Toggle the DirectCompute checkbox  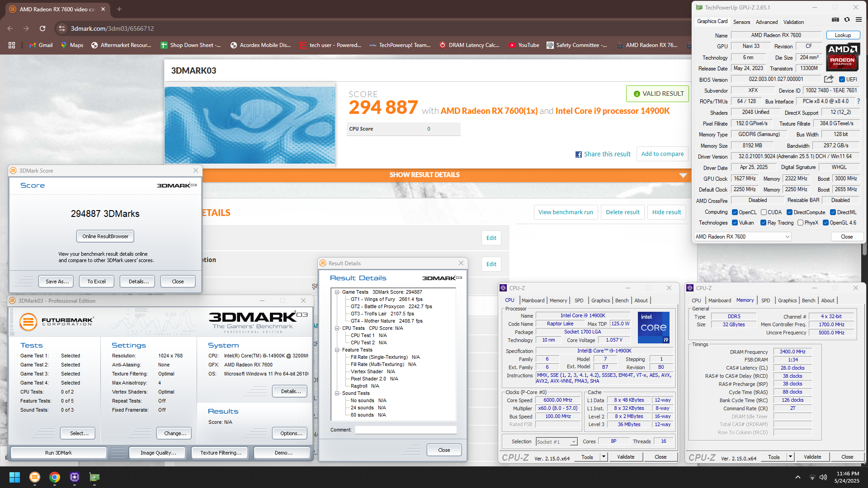point(789,212)
